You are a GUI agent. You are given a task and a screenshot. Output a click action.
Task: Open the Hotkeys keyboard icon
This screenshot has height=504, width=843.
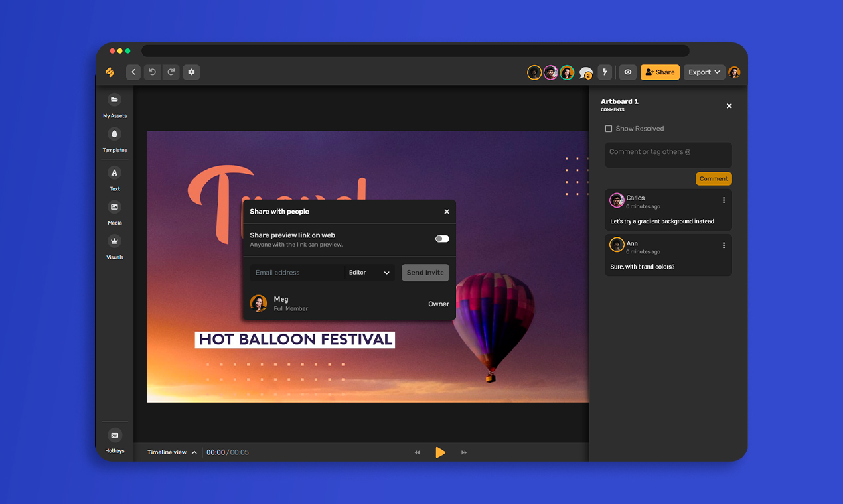point(114,436)
